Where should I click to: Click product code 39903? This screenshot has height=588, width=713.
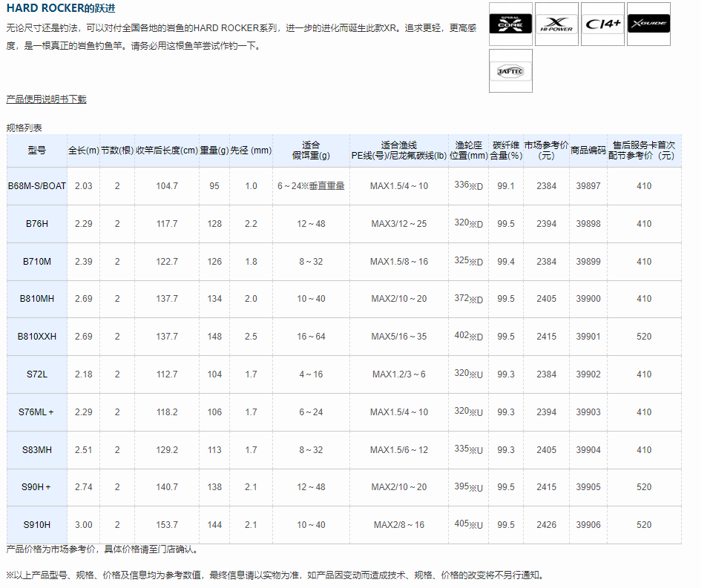coord(588,412)
